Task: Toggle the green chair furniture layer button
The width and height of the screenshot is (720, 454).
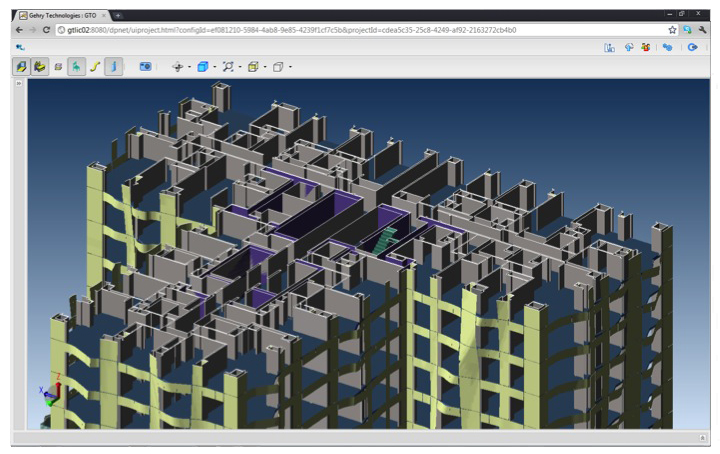Action: [77, 67]
